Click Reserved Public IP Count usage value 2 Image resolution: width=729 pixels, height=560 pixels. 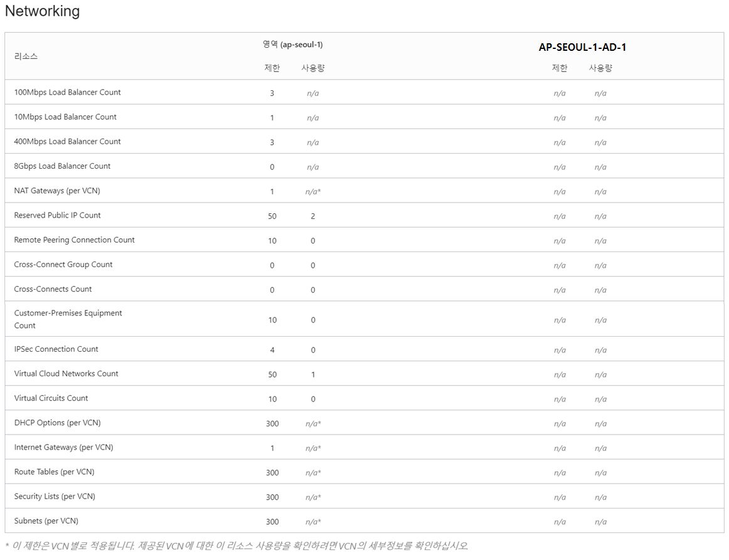313,216
